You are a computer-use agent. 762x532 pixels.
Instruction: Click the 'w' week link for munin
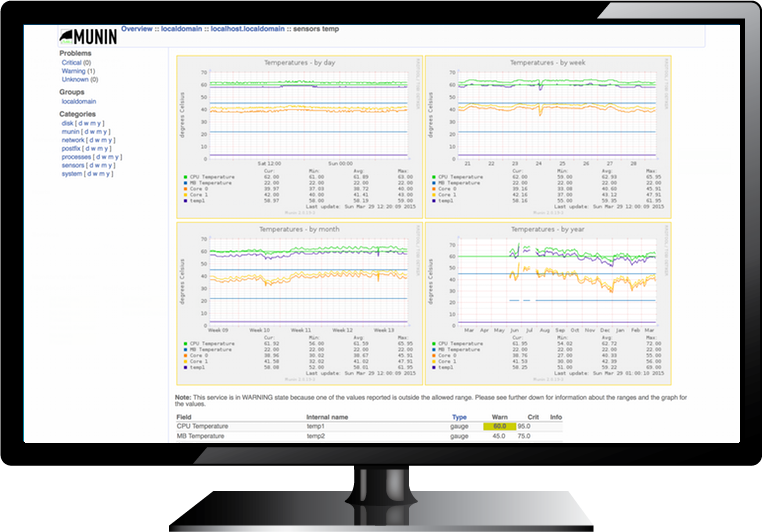(x=92, y=132)
